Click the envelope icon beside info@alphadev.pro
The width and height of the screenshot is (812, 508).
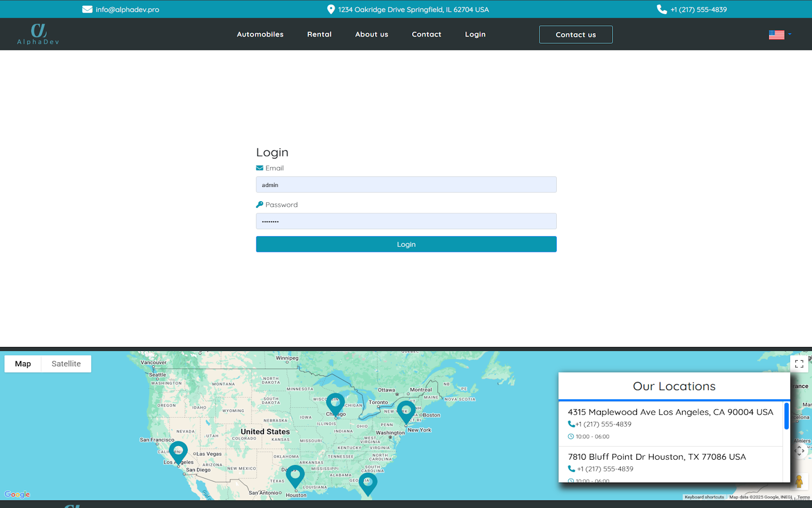[87, 9]
